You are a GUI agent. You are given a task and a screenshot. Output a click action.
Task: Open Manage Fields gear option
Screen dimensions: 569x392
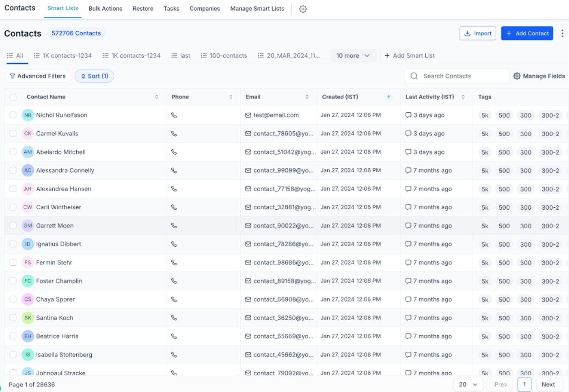(539, 76)
